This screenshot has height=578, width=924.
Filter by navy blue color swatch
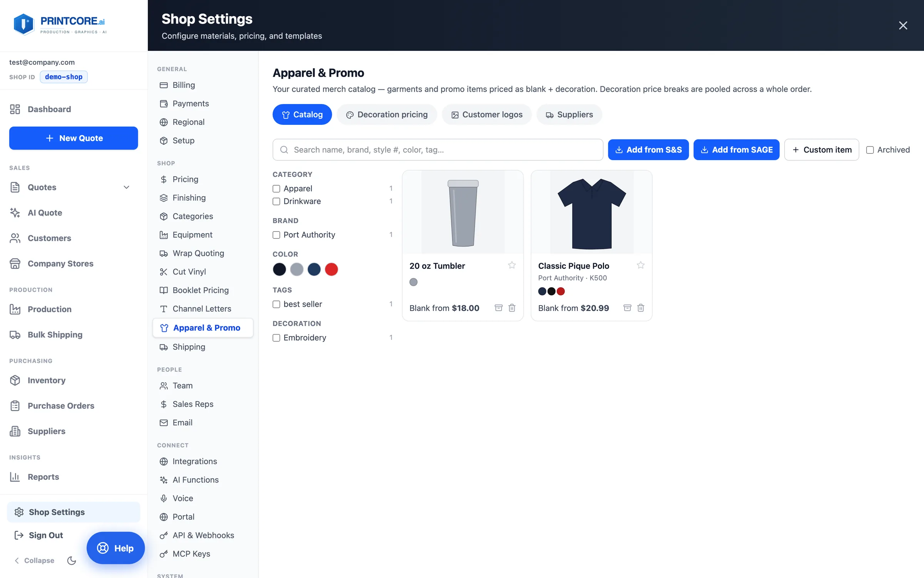(314, 269)
